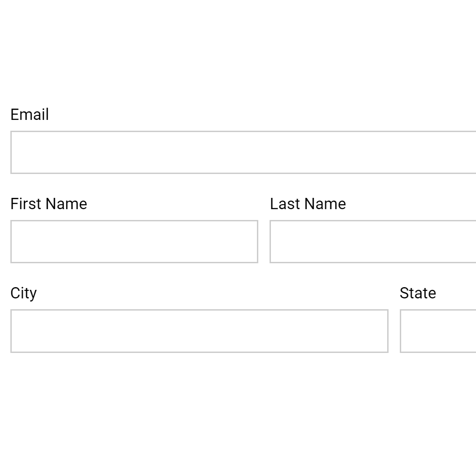Viewport: 476px width, 476px height.
Task: Activate the text box under Last Name
Action: point(373,242)
